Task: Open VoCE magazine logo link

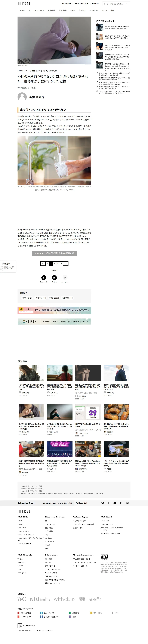Action: click(22, 599)
